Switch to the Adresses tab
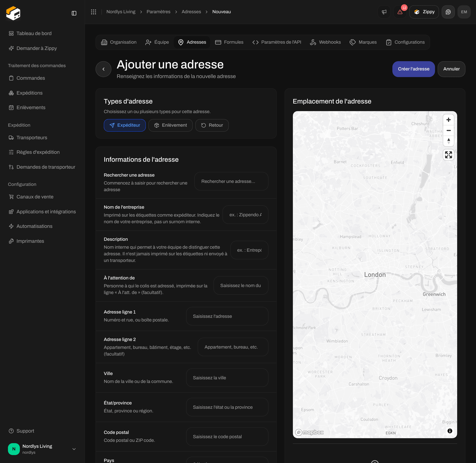The height and width of the screenshot is (463, 476). 192,42
